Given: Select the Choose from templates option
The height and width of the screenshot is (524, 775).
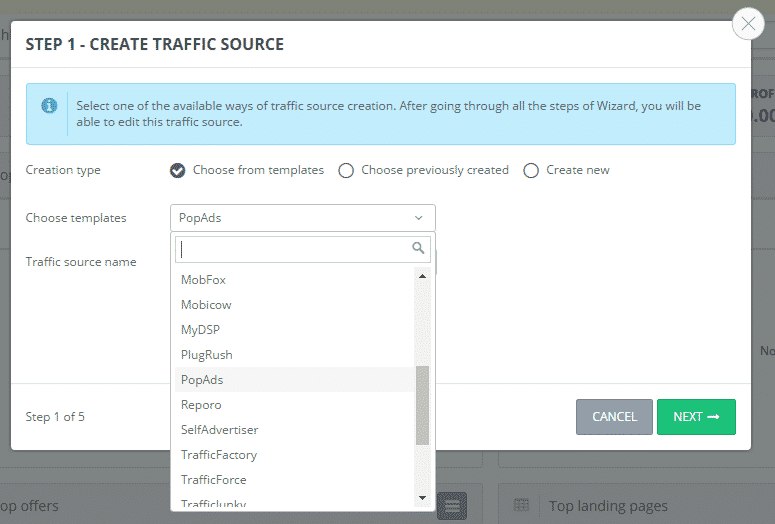Looking at the screenshot, I should 178,170.
